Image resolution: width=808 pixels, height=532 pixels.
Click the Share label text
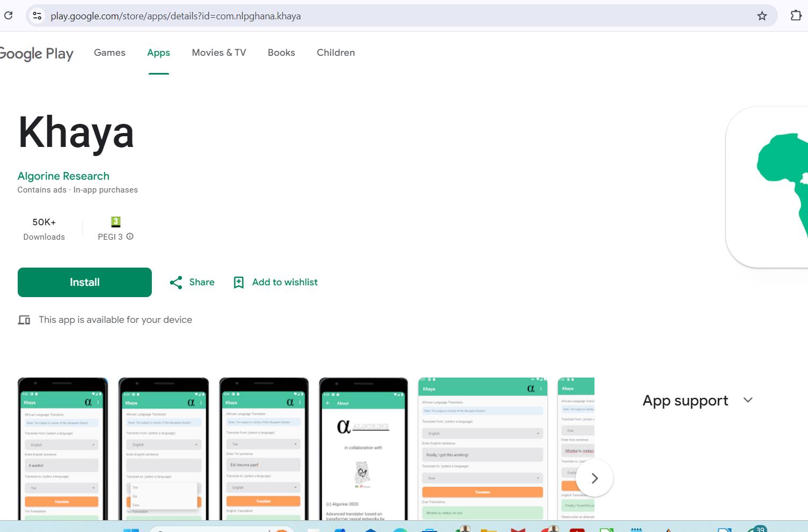point(202,282)
